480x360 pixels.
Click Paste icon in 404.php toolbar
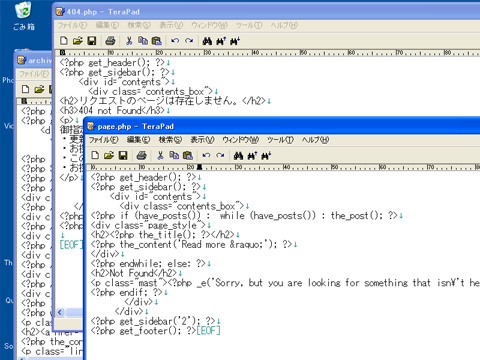(x=157, y=41)
